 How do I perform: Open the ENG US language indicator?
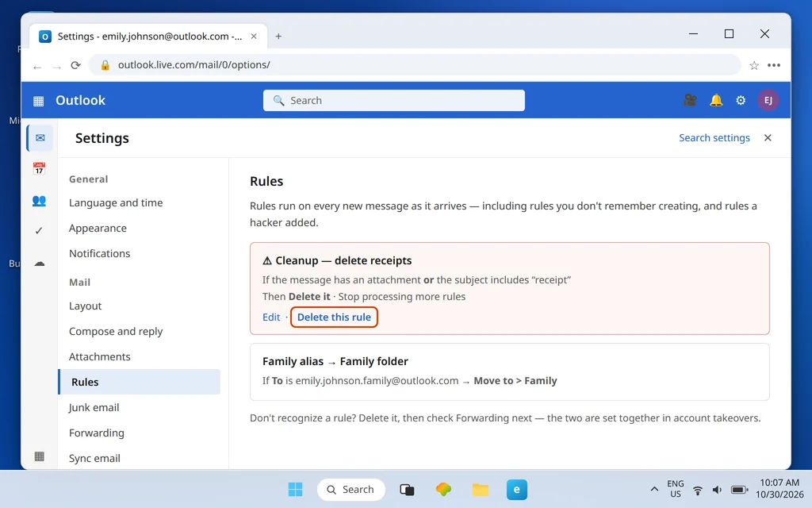click(x=676, y=489)
